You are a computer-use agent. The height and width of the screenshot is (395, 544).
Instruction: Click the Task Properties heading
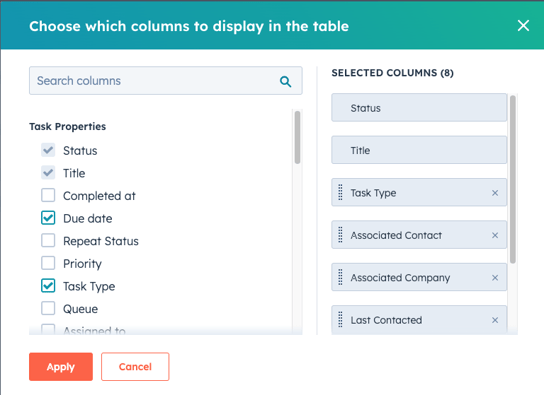pyautogui.click(x=68, y=127)
